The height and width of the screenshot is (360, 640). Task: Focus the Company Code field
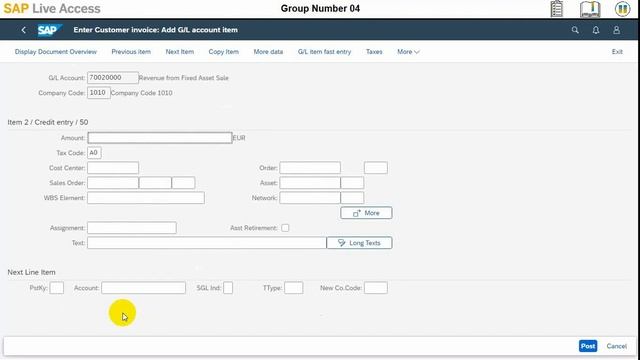tap(99, 93)
